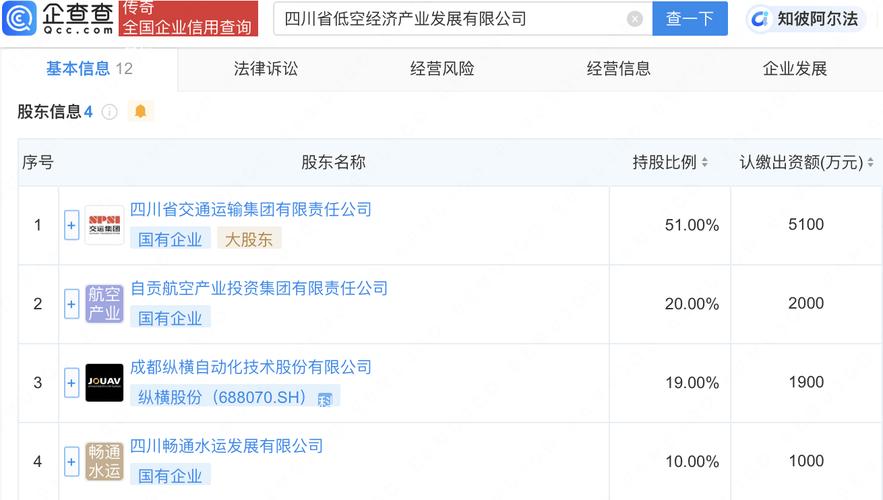Expand row 1 shareholder details

click(x=71, y=225)
